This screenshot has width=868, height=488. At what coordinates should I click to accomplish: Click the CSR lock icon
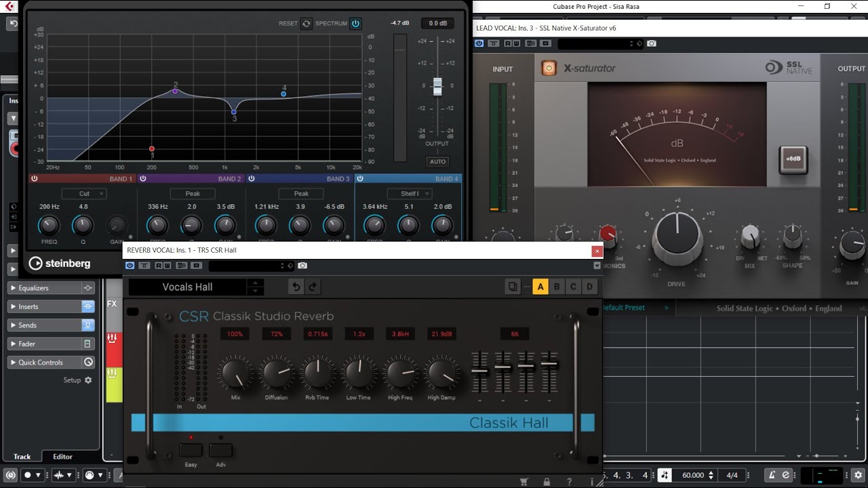point(547,482)
